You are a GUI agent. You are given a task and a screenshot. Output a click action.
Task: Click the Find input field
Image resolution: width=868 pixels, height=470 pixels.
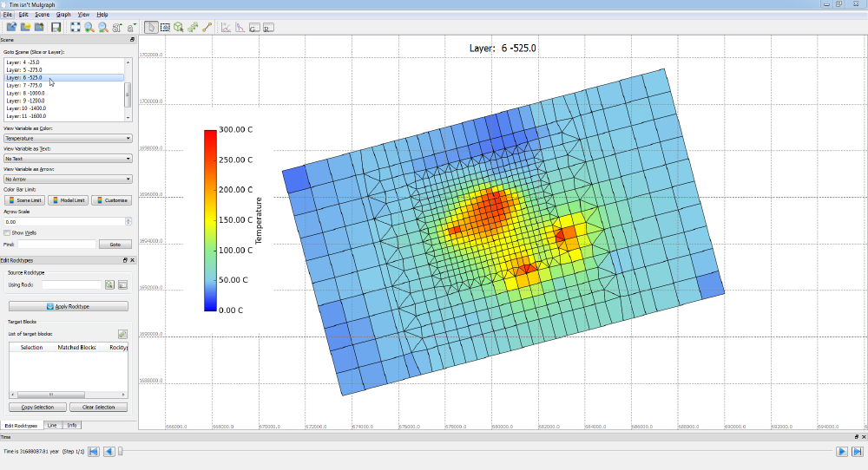pos(57,245)
